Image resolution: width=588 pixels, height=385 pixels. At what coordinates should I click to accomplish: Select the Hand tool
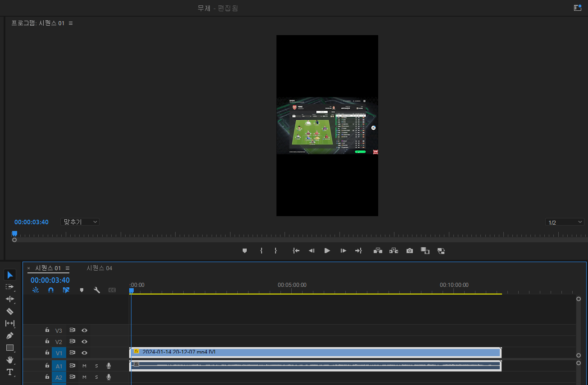(x=10, y=360)
